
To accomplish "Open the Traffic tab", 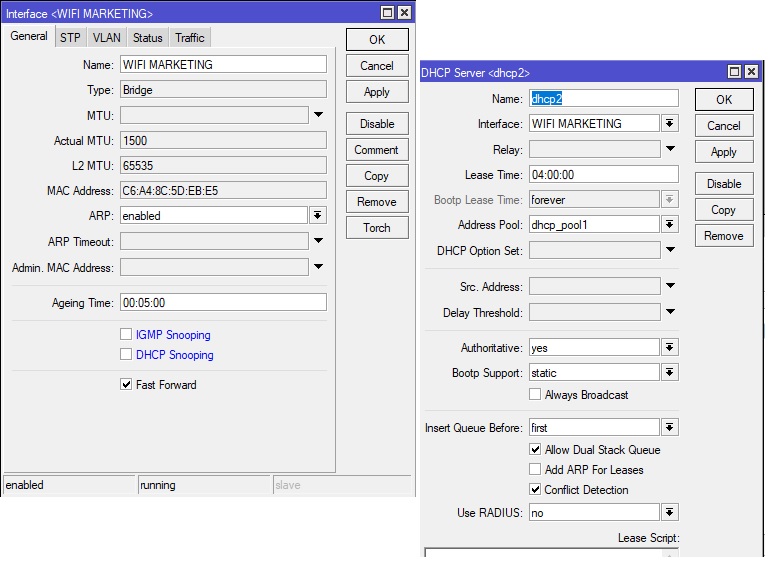I will pos(189,38).
